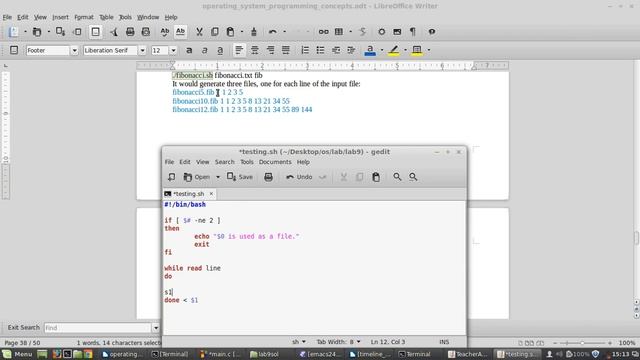Click the Save button in gedit toolbar

[240, 177]
